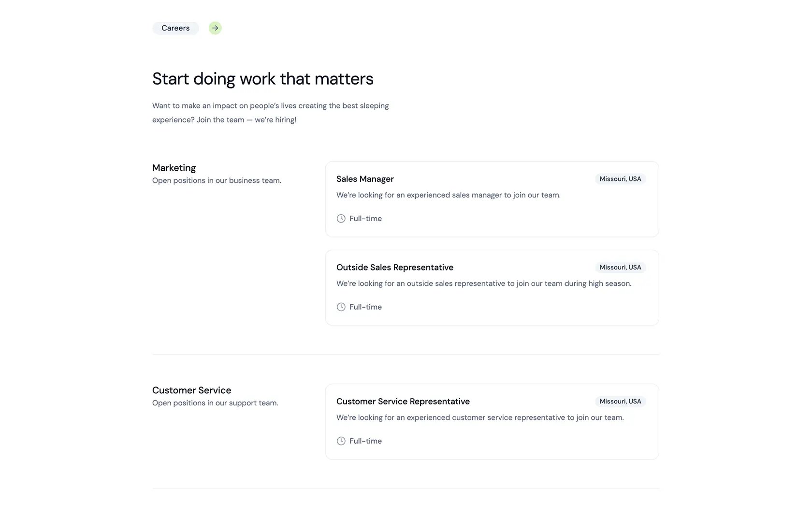Screen dimensions: 812x521
Task: Open the Customer Service Representative job title
Action: [x=403, y=402]
